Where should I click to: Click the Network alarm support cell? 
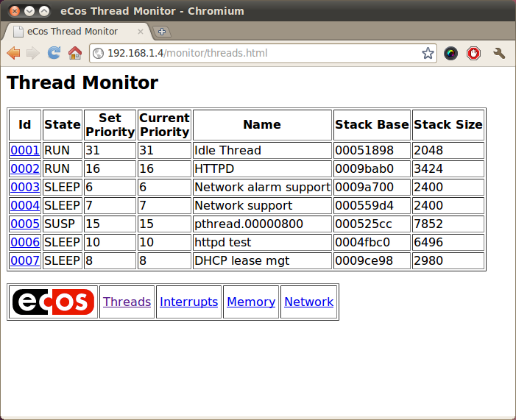262,187
